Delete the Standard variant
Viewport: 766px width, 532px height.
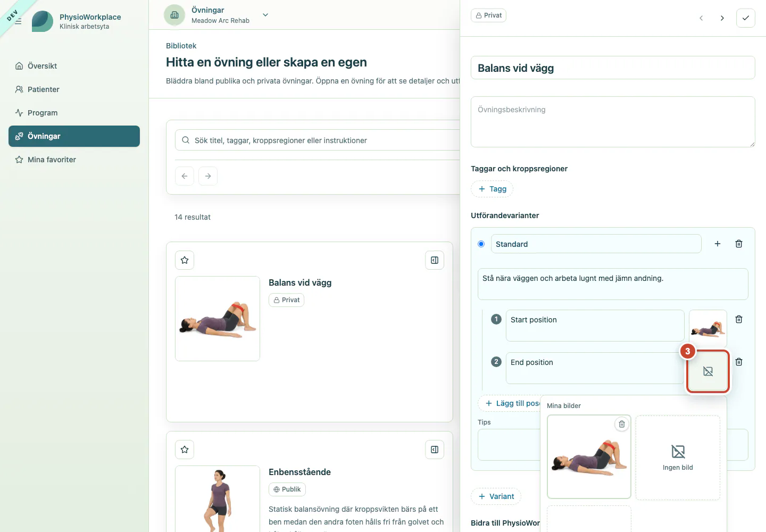tap(739, 244)
